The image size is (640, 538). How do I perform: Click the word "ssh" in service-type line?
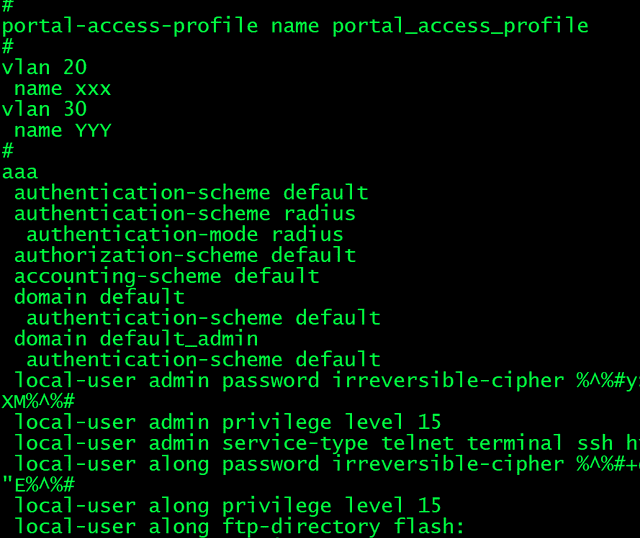click(x=594, y=443)
